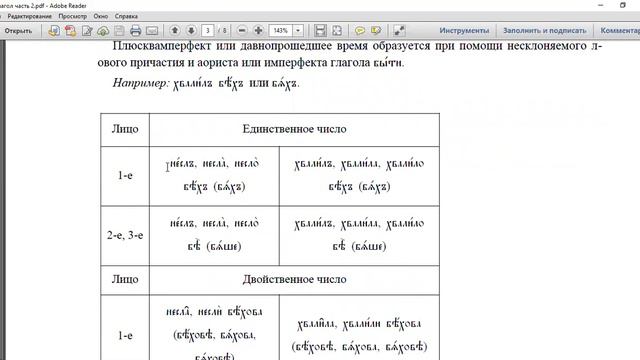The width and height of the screenshot is (640, 360).
Task: Restore down the Adobe Reader window
Action: (622, 5)
